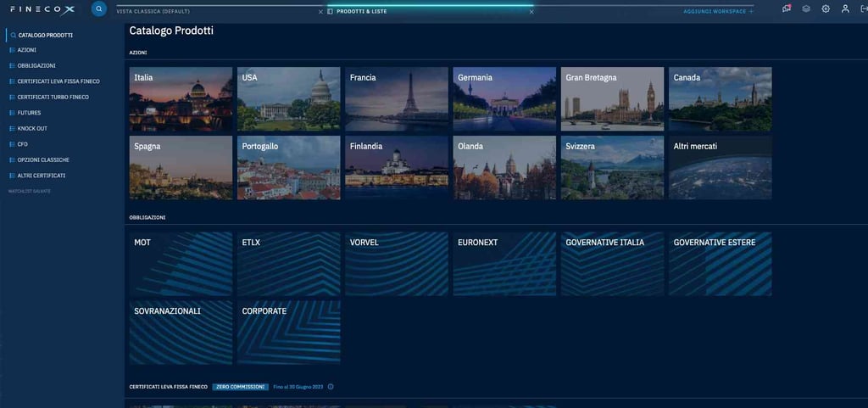Image resolution: width=868 pixels, height=408 pixels.
Task: Open the Italia stocks tile
Action: pos(181,99)
